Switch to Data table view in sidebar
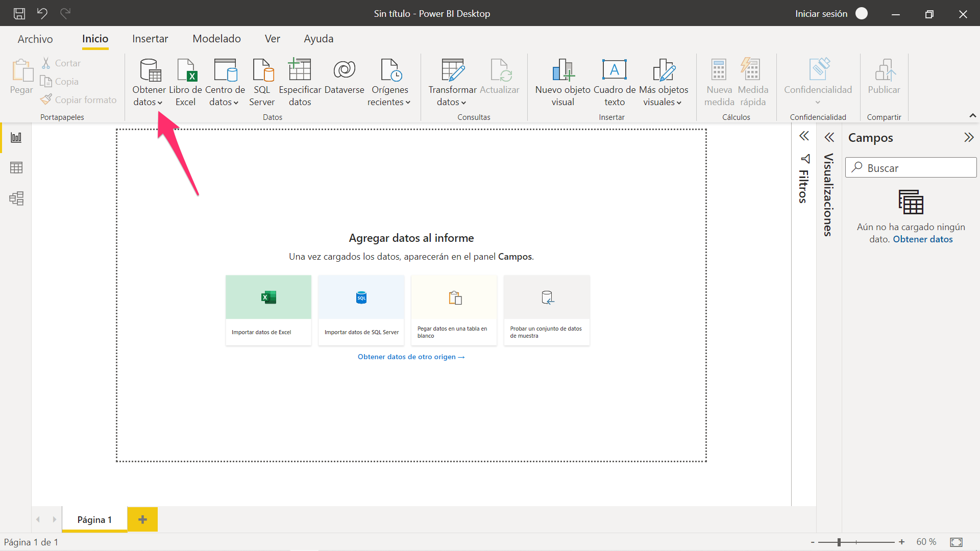 pos(16,168)
